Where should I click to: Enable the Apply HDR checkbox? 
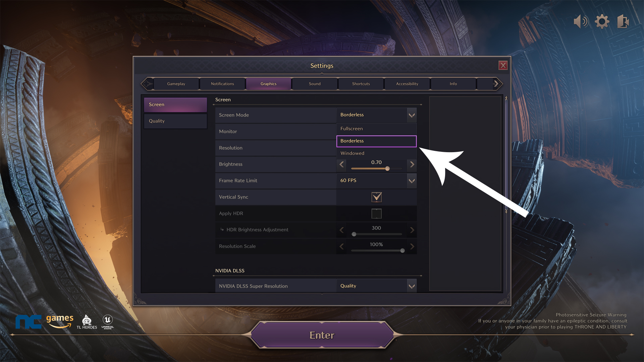[376, 213]
